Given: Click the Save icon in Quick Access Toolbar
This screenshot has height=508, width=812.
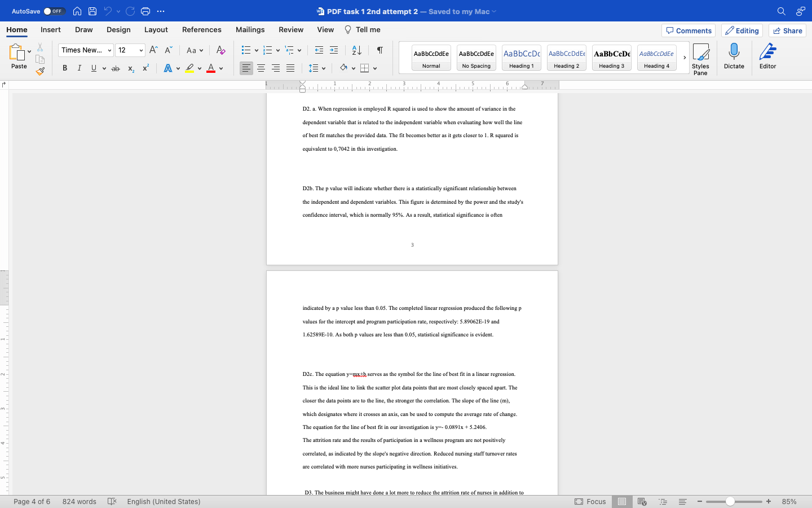Looking at the screenshot, I should pos(92,11).
